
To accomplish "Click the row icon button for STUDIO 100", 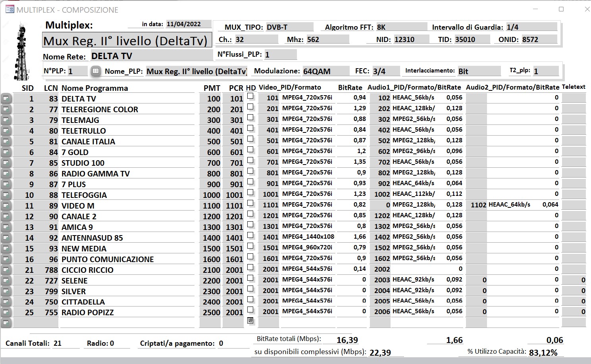I will click(6, 163).
